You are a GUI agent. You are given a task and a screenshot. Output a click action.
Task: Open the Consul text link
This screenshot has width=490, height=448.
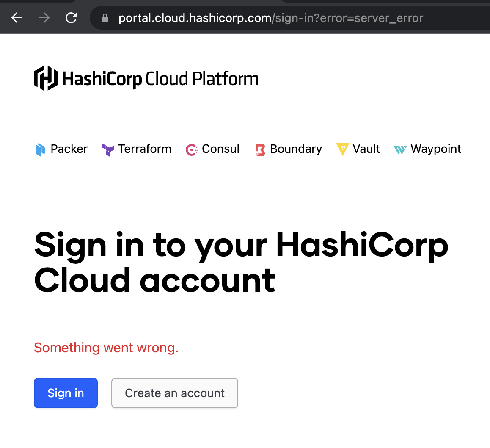(x=220, y=149)
